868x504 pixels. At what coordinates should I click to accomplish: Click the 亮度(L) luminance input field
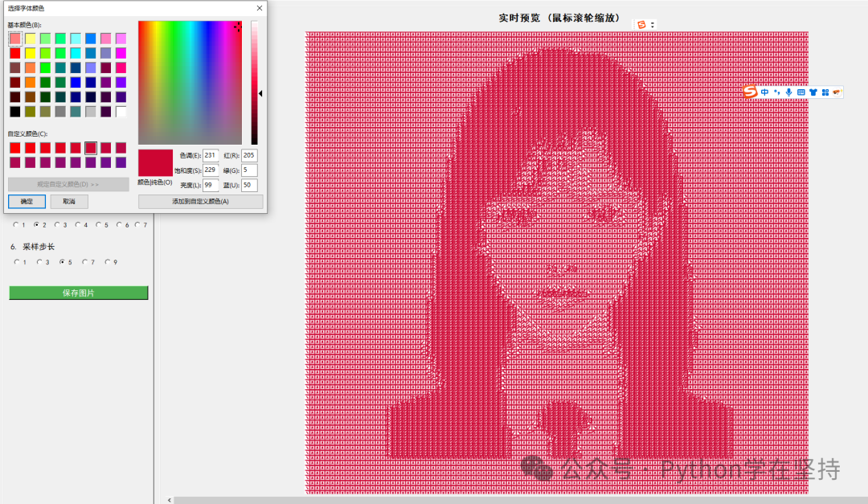click(211, 185)
